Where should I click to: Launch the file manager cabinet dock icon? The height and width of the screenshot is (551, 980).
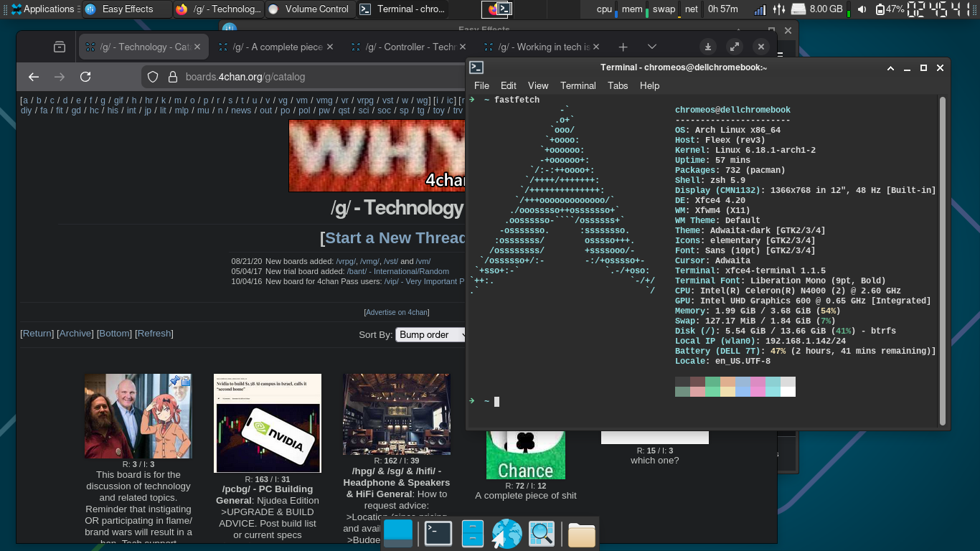(x=473, y=534)
